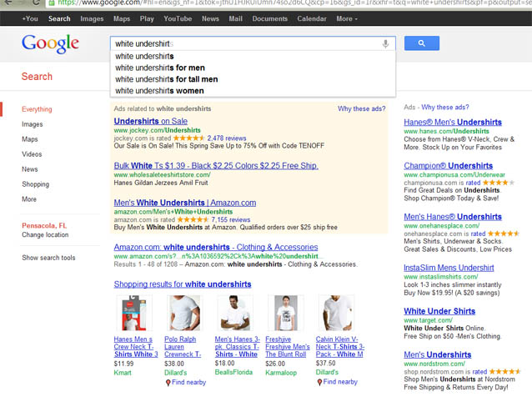Click 'Why these ads?' above main ads
The image size is (532, 397).
click(362, 108)
